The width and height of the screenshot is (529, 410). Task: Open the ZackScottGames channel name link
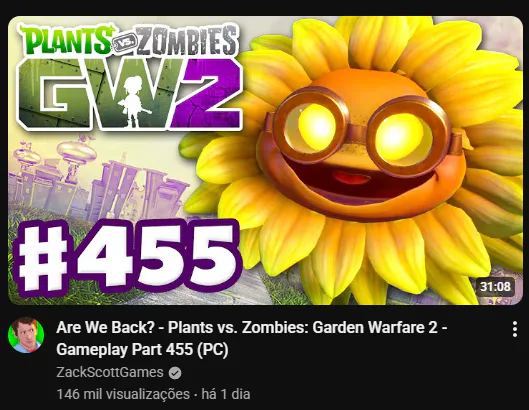point(110,373)
